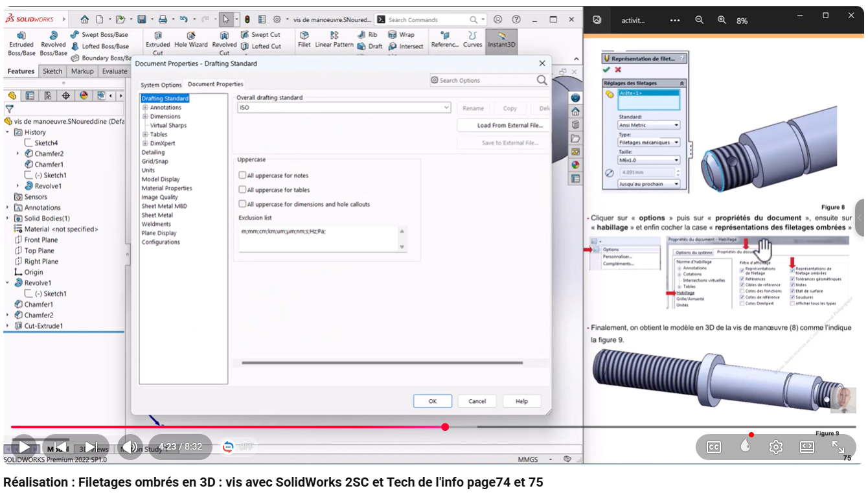Click the OK button in the dialog

(433, 401)
